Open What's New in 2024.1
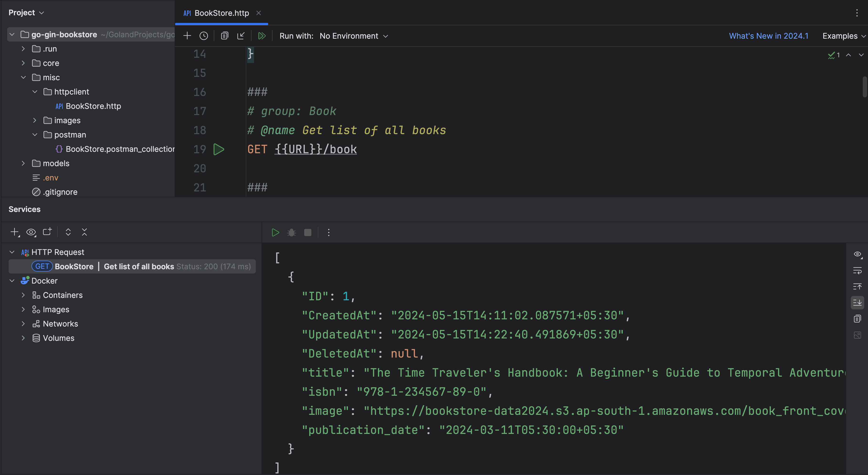This screenshot has height=475, width=868. pyautogui.click(x=769, y=36)
